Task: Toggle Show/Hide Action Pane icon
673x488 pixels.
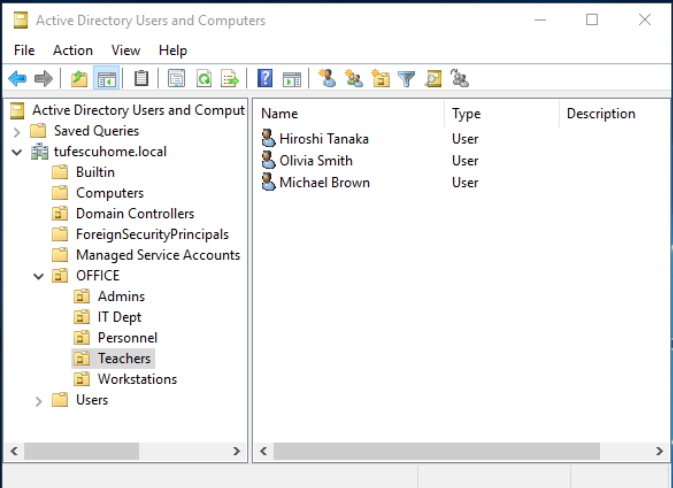Action: click(292, 79)
